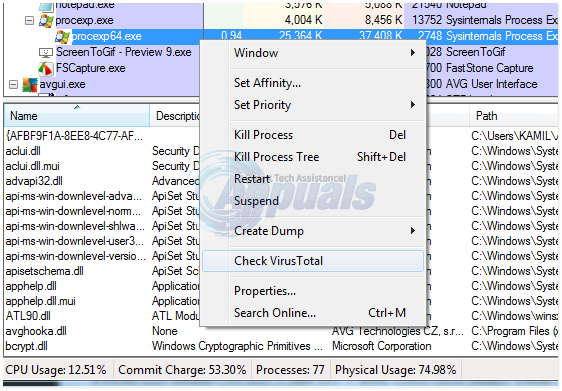Click the AVG User Interface description cell
The width and height of the screenshot is (562, 391).
click(x=491, y=84)
